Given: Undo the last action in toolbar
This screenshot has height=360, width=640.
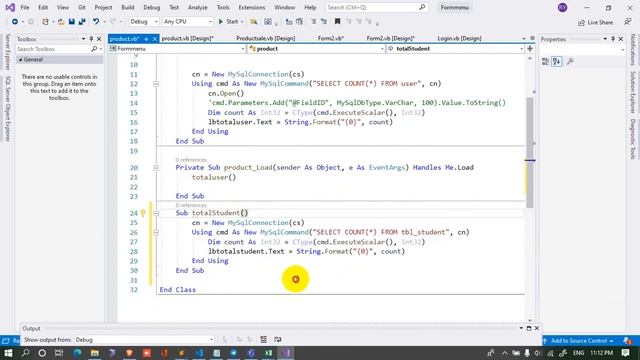Looking at the screenshot, I should tap(96, 22).
